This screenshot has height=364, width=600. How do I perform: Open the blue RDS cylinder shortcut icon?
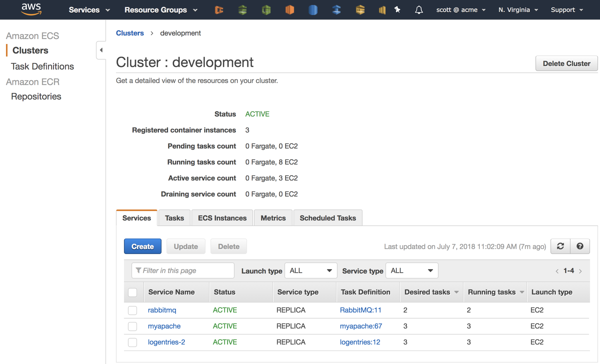[x=313, y=10]
